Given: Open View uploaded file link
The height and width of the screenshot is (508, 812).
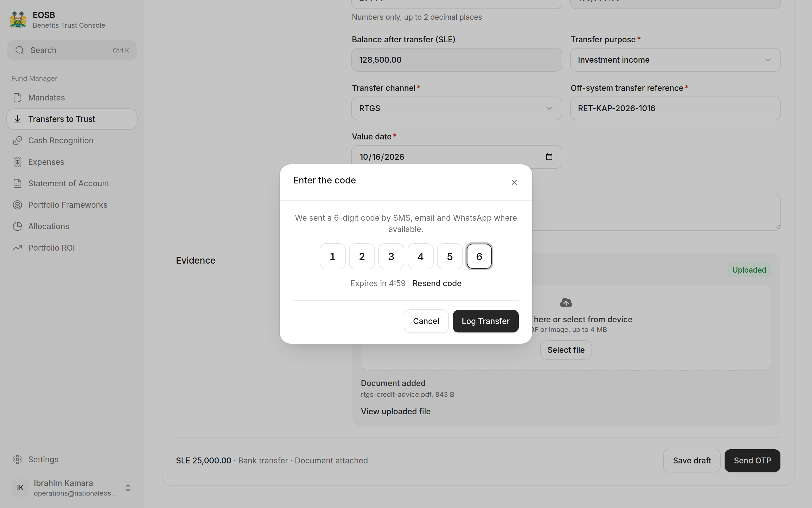Looking at the screenshot, I should [x=396, y=411].
